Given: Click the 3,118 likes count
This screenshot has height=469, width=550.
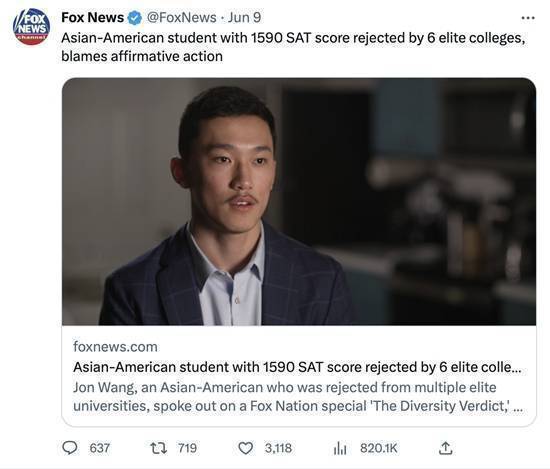Looking at the screenshot, I should coord(278,448).
